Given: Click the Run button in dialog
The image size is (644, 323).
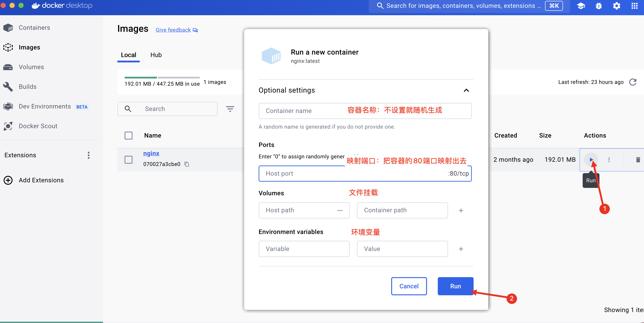Looking at the screenshot, I should [x=455, y=286].
